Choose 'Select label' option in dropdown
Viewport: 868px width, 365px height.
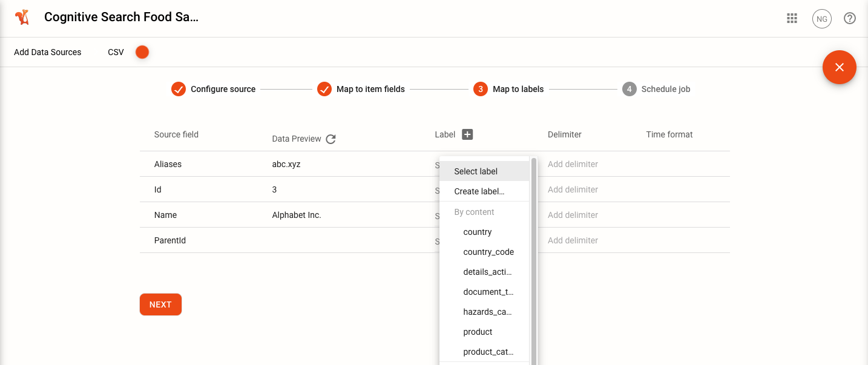(484, 171)
